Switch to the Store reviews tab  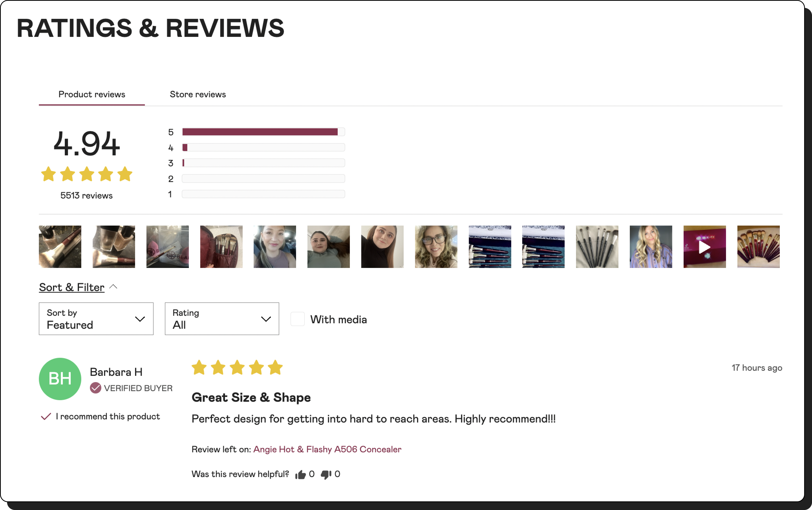tap(198, 94)
